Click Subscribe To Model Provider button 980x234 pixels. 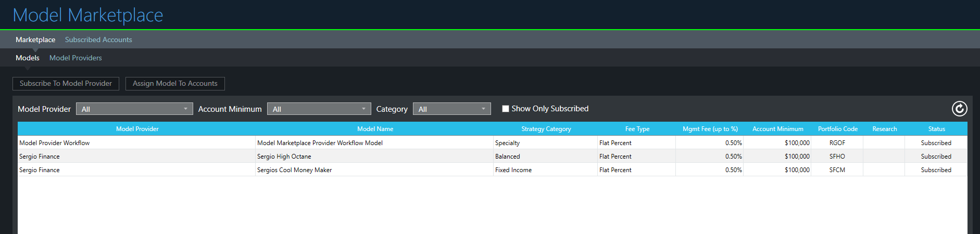pos(66,83)
